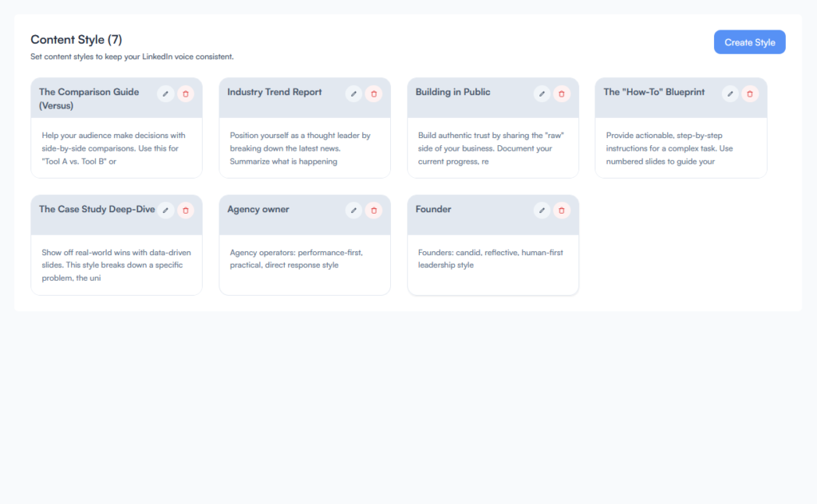The width and height of the screenshot is (817, 504).
Task: Edit the Case Study Deep-Dive style
Action: coord(165,211)
